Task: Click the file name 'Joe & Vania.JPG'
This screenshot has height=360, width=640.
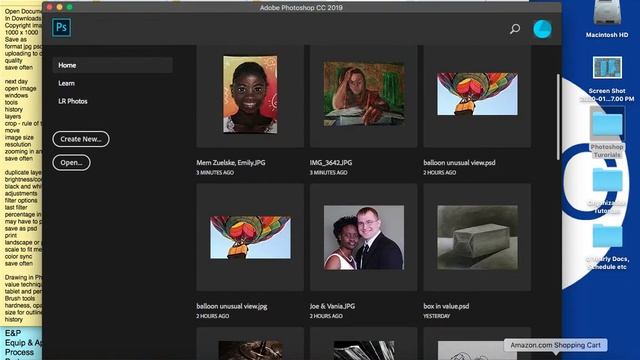Action: [x=332, y=306]
